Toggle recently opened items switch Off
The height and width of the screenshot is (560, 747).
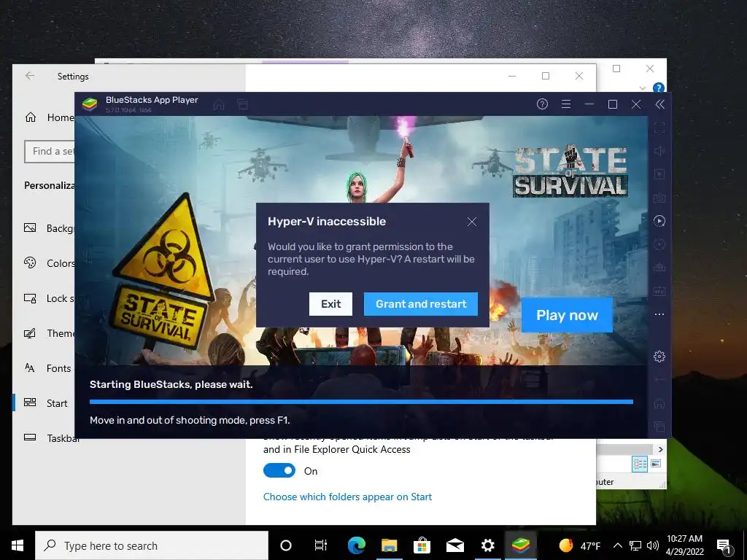coord(279,470)
